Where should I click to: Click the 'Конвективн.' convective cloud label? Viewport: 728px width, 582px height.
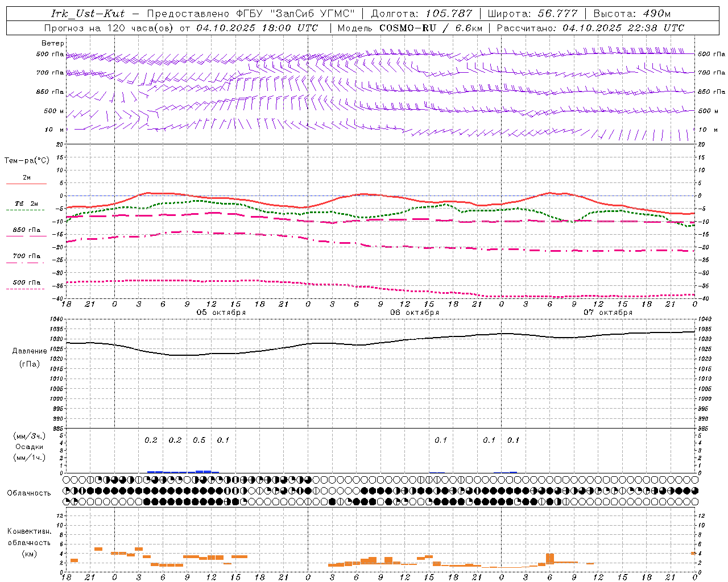(x=29, y=531)
